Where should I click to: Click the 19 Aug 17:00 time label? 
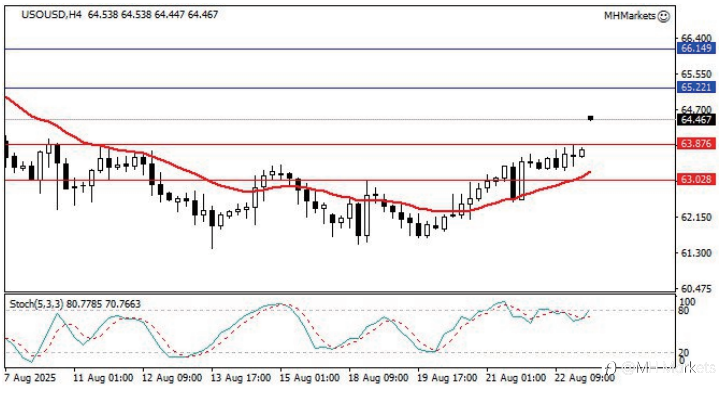point(447,378)
